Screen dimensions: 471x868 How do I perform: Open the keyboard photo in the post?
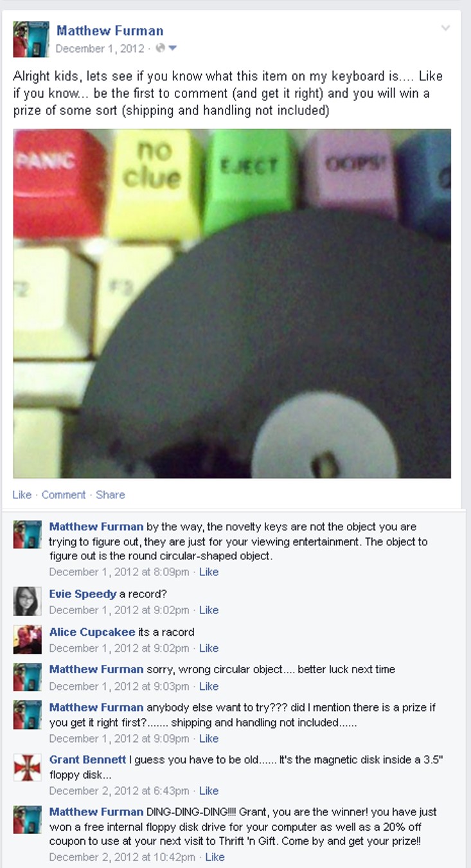[x=232, y=303]
